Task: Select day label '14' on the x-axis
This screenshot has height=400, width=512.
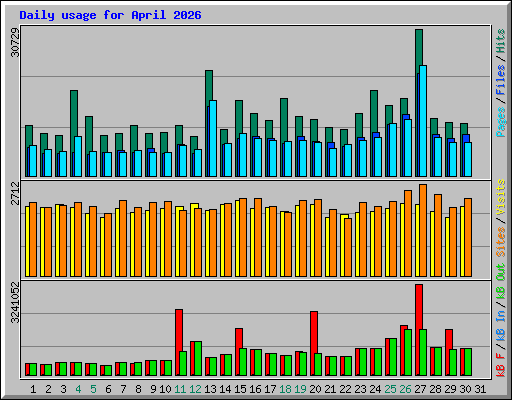Action: coord(225,389)
